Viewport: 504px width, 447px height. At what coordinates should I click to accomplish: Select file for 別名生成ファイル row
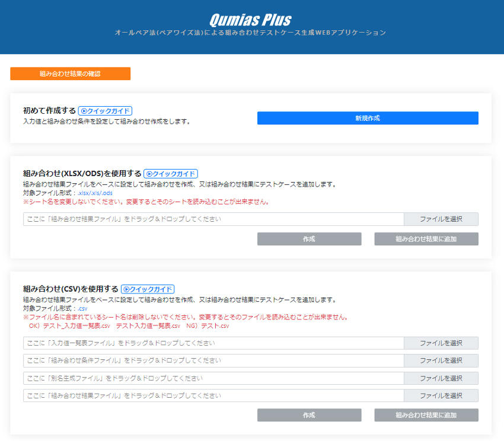tap(441, 378)
